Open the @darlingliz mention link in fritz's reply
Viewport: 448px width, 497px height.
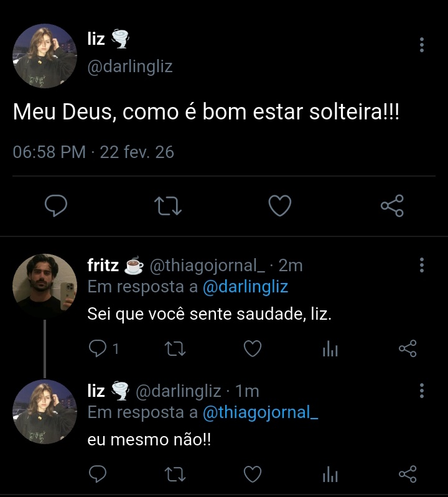pyautogui.click(x=246, y=287)
